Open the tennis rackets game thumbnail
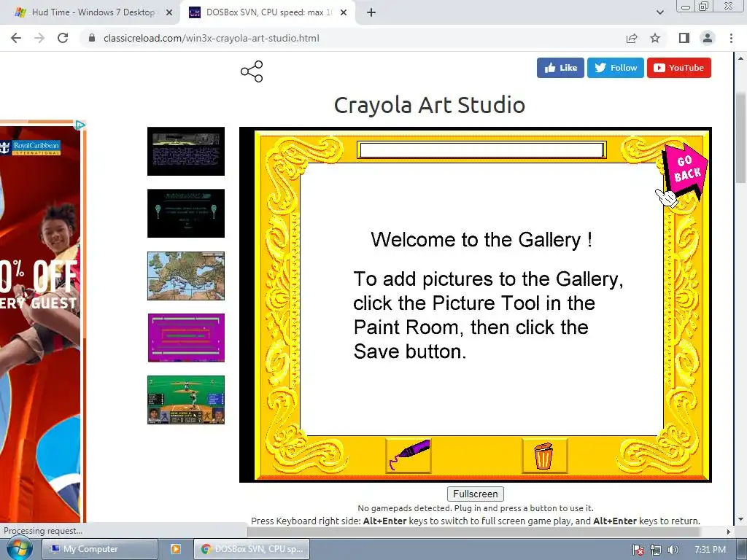 186,214
